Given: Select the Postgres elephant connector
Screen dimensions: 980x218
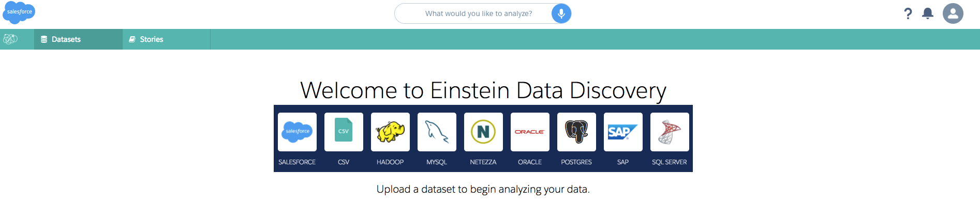Looking at the screenshot, I should [576, 132].
